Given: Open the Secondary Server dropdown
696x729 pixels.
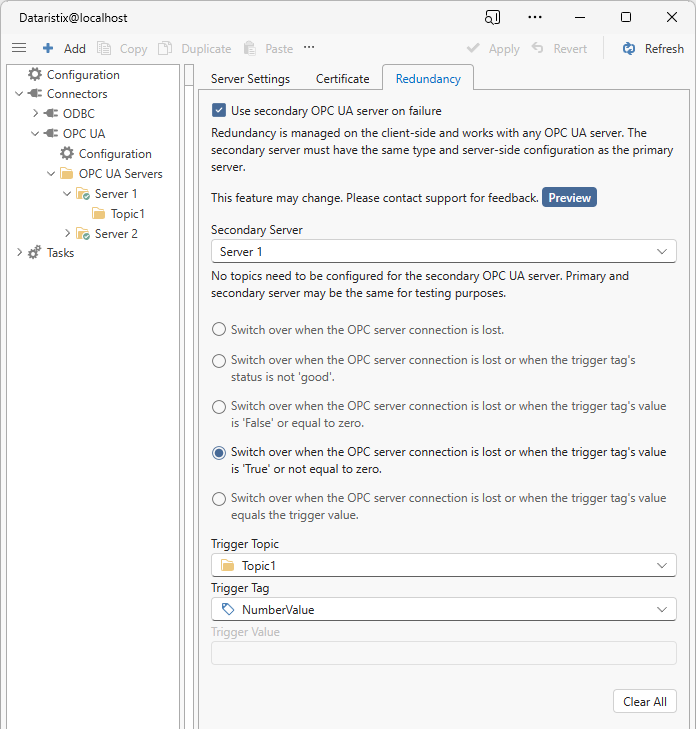Looking at the screenshot, I should click(443, 252).
